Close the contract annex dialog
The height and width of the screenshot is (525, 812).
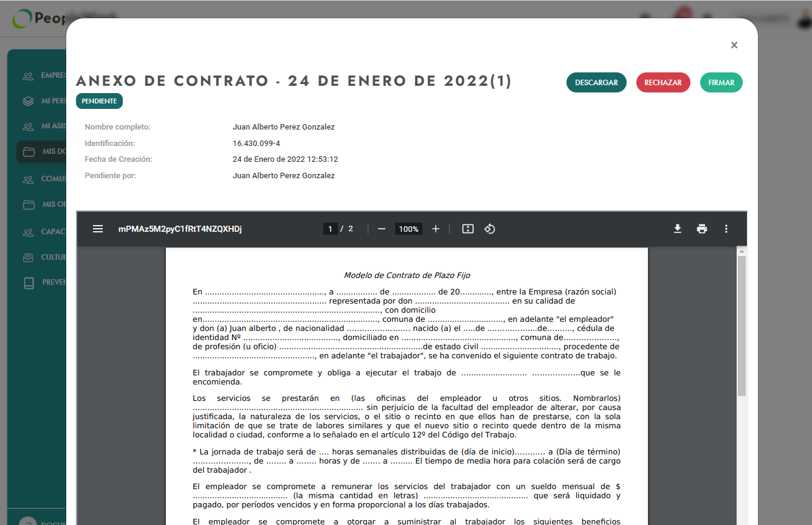734,45
